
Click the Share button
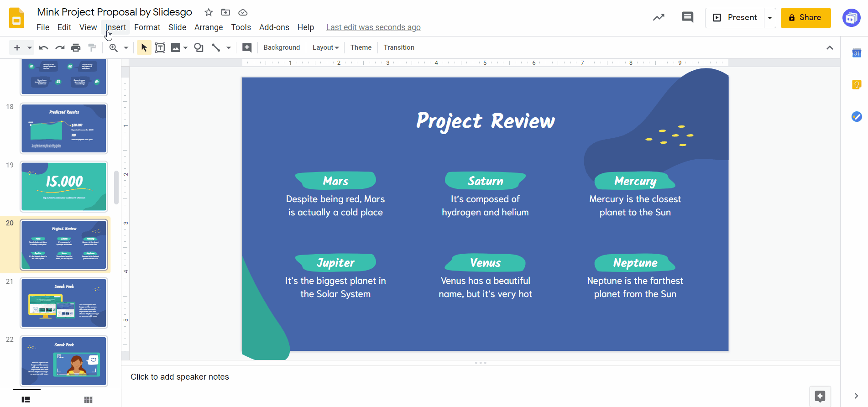[x=805, y=18]
